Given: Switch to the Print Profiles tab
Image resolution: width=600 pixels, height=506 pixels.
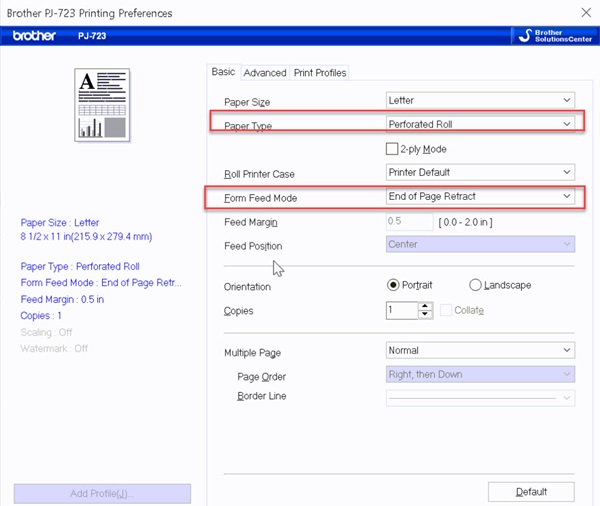Looking at the screenshot, I should [320, 73].
